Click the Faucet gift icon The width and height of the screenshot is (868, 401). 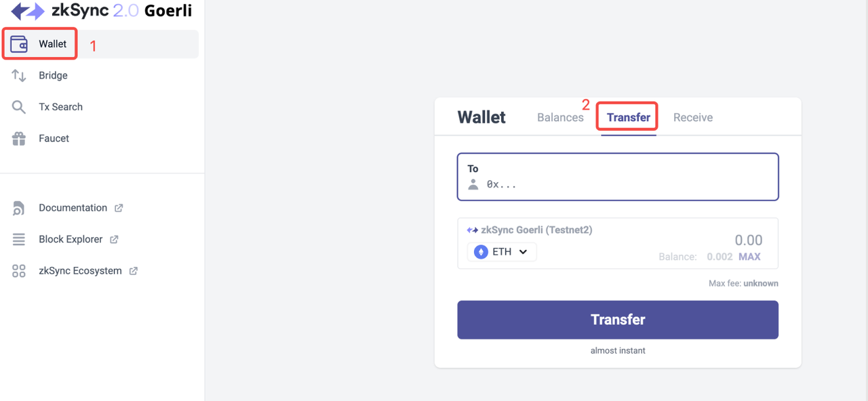click(19, 138)
